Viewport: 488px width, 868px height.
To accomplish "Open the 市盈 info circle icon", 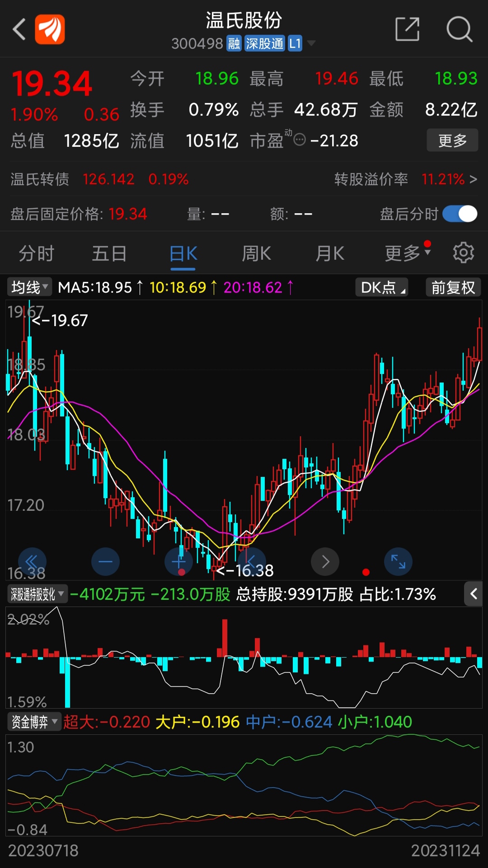I will click(x=300, y=140).
